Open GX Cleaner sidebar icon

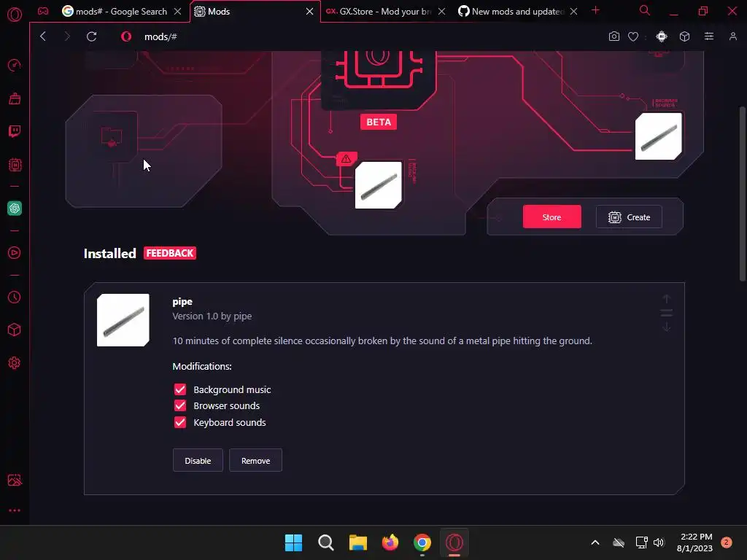tap(15, 98)
